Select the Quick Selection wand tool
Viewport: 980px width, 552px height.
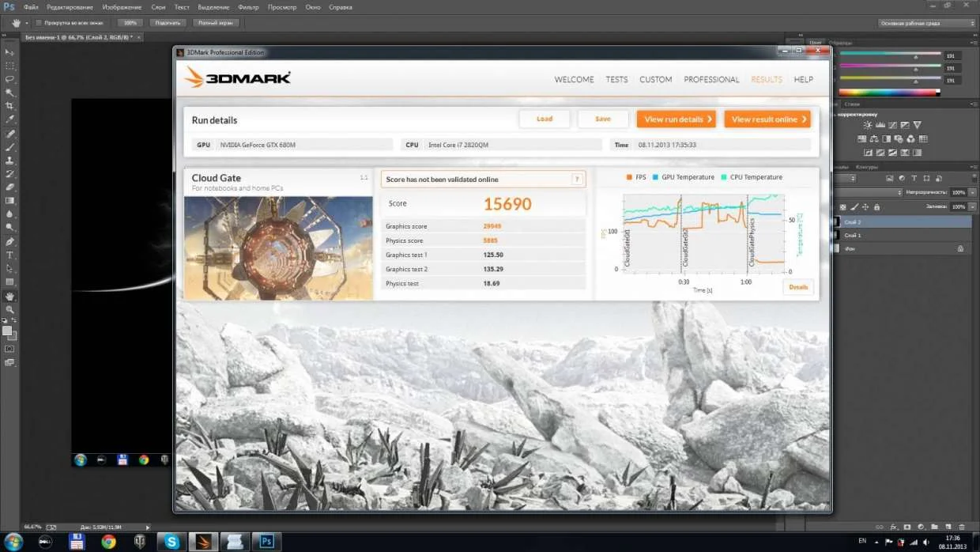[10, 93]
